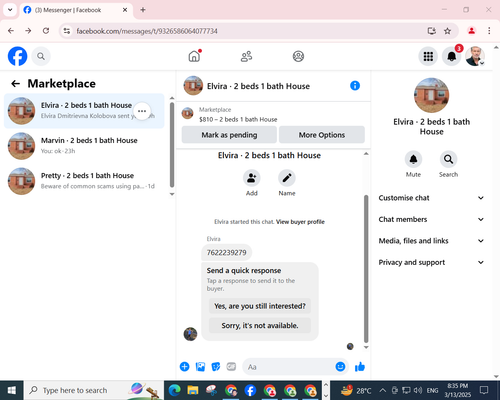
Task: Install app icon in address bar
Action: click(432, 31)
